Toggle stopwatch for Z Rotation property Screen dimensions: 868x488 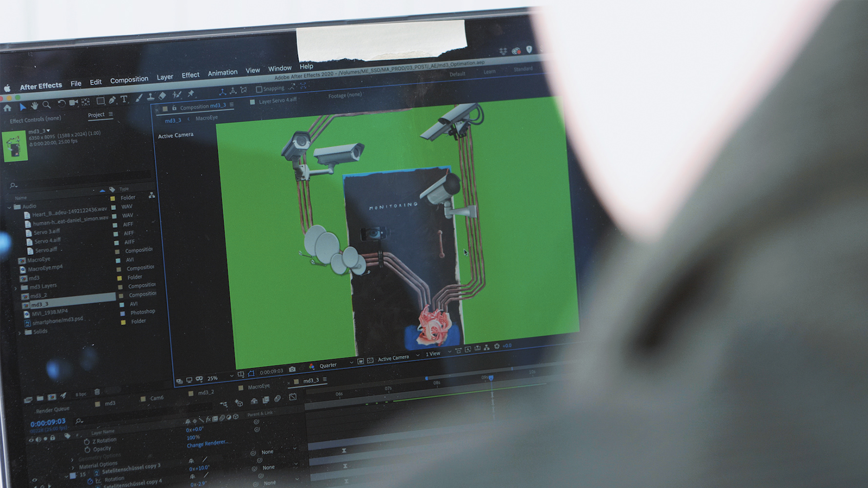click(x=87, y=442)
